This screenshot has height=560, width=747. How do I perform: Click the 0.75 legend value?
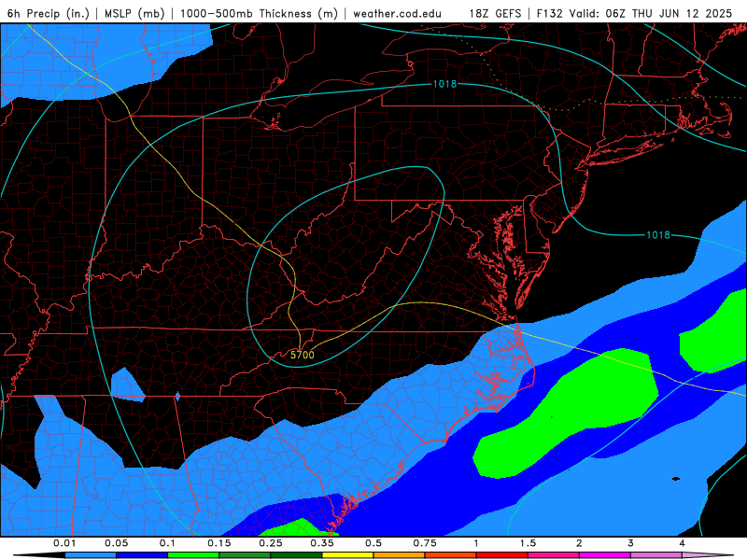pos(425,543)
